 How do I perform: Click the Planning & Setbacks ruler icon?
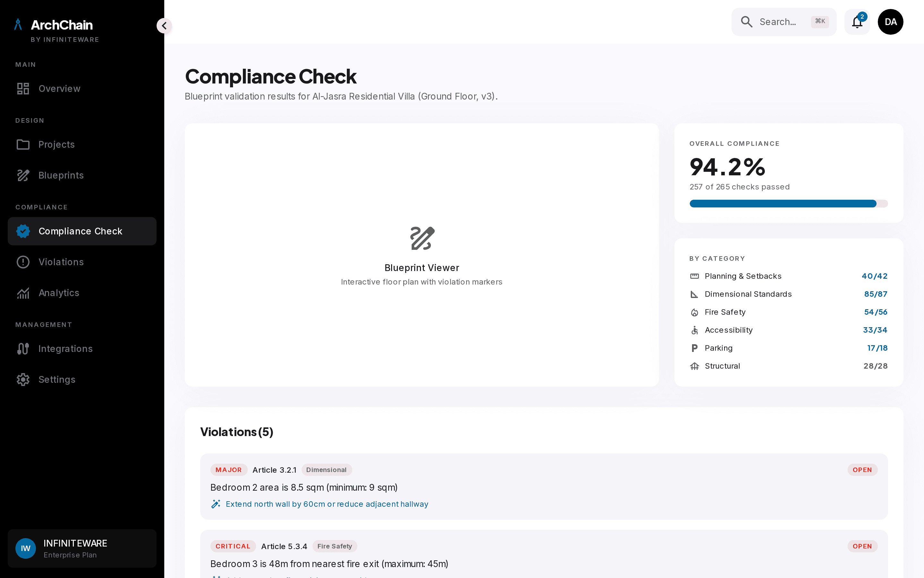click(x=695, y=276)
